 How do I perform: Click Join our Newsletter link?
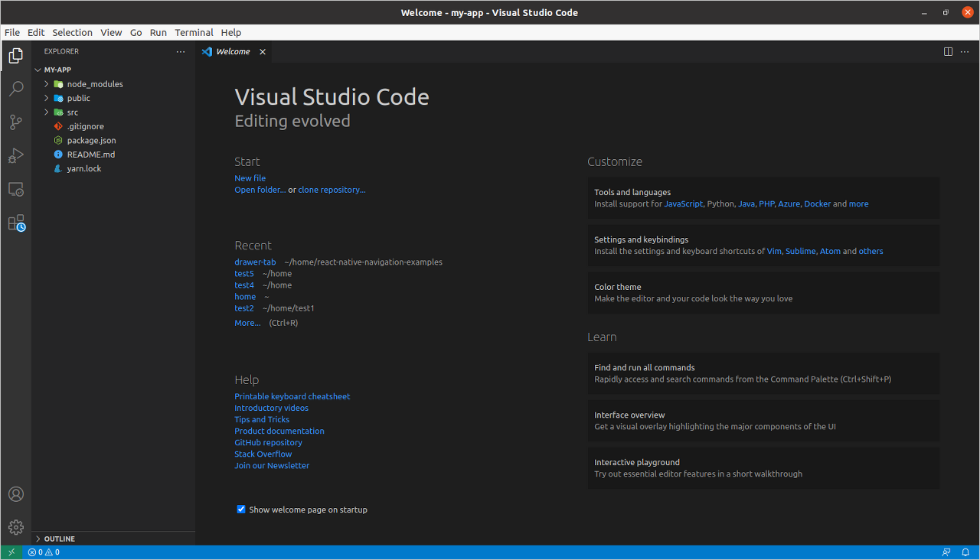pyautogui.click(x=272, y=465)
